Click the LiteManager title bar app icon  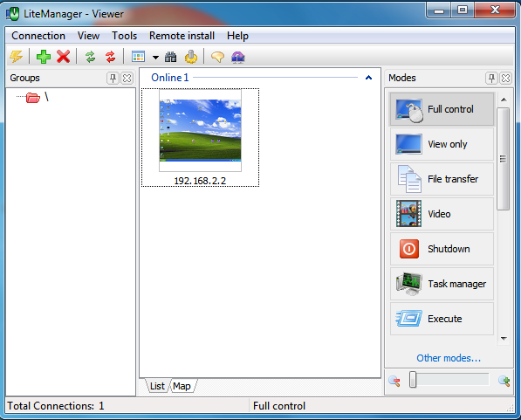[x=12, y=14]
